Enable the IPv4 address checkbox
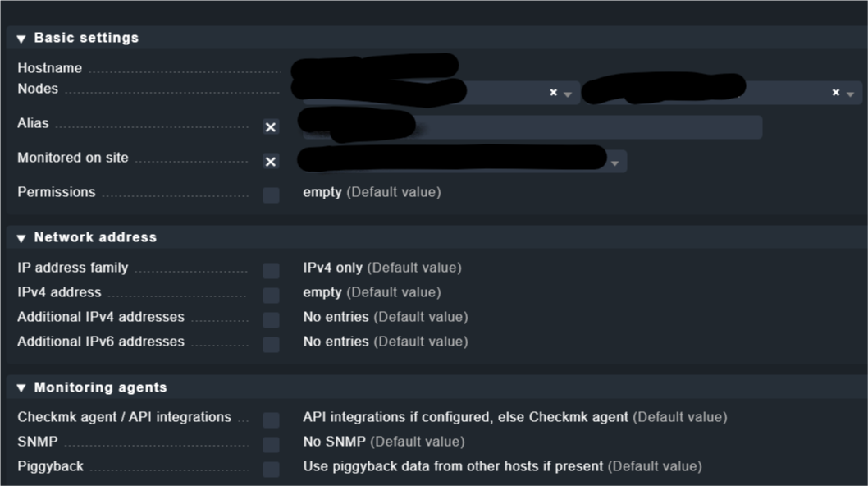 coord(271,296)
